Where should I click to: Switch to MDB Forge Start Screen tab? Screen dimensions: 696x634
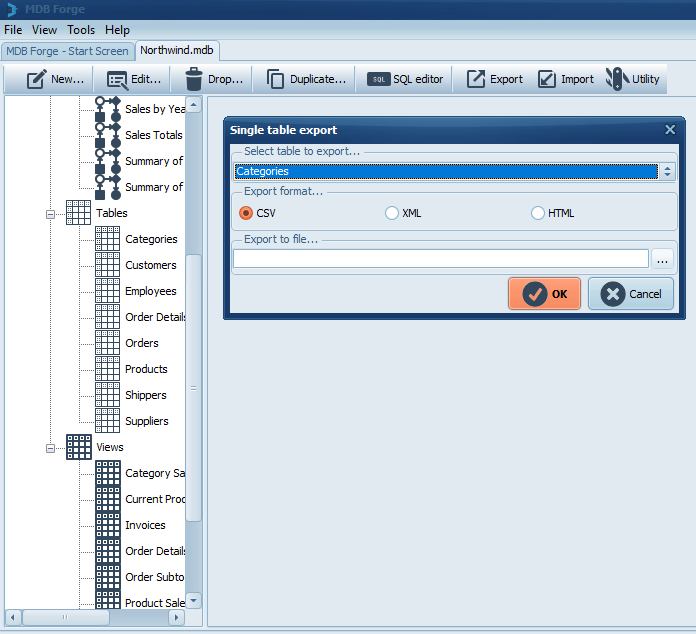tap(67, 51)
